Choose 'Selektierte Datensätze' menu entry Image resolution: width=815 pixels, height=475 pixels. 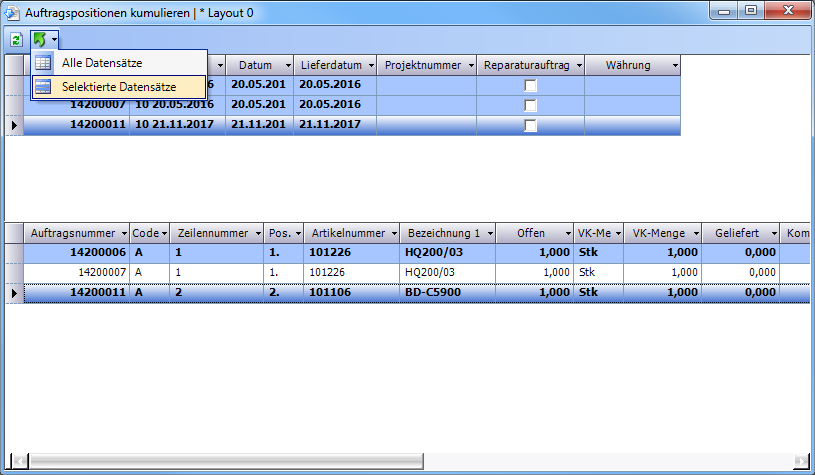pos(118,87)
